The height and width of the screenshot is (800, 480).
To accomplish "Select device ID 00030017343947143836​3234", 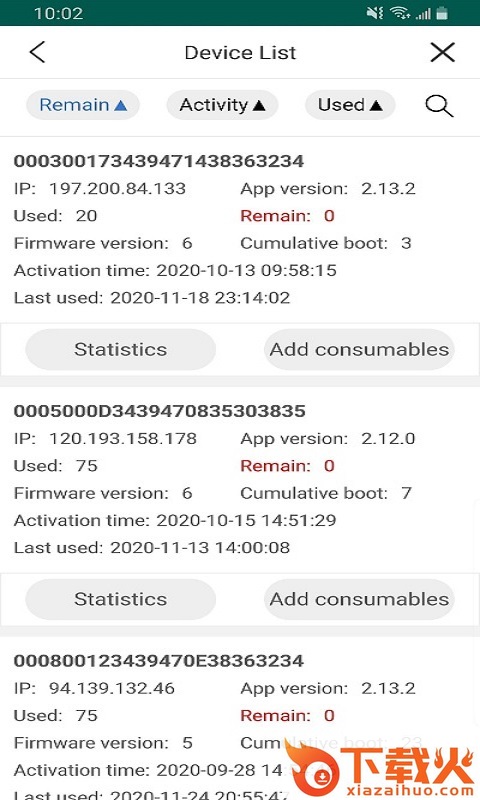I will [x=159, y=161].
